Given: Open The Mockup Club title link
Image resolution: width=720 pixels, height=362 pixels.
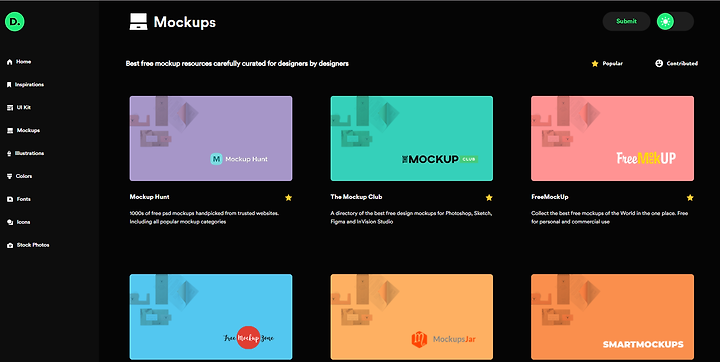Looking at the screenshot, I should (x=356, y=197).
